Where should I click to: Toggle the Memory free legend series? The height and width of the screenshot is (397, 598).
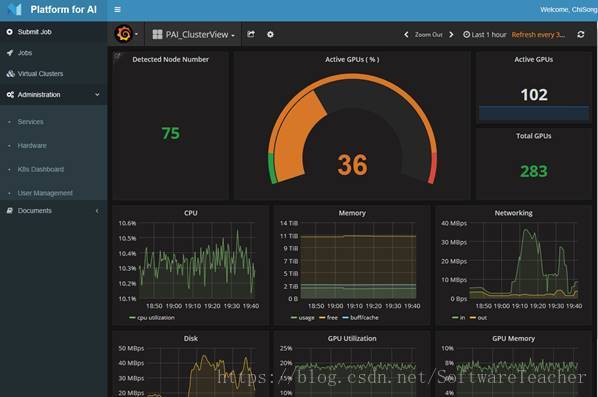328,318
